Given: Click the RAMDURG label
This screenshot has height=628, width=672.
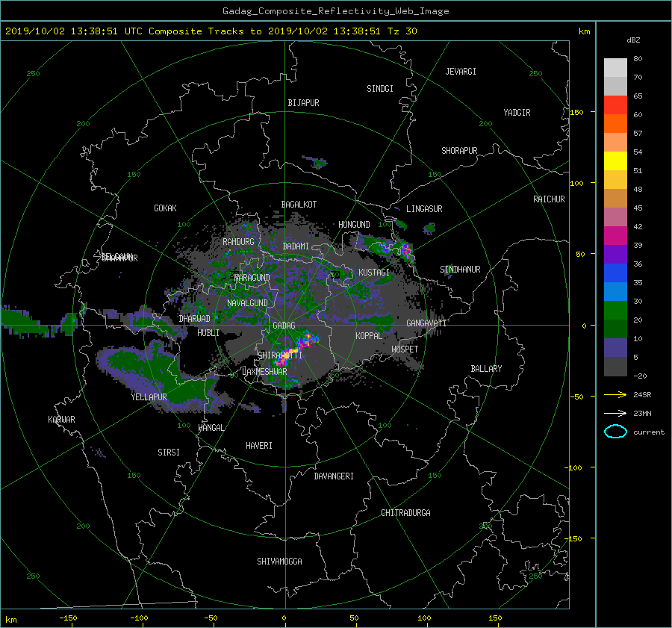Looking at the screenshot, I should tap(238, 242).
